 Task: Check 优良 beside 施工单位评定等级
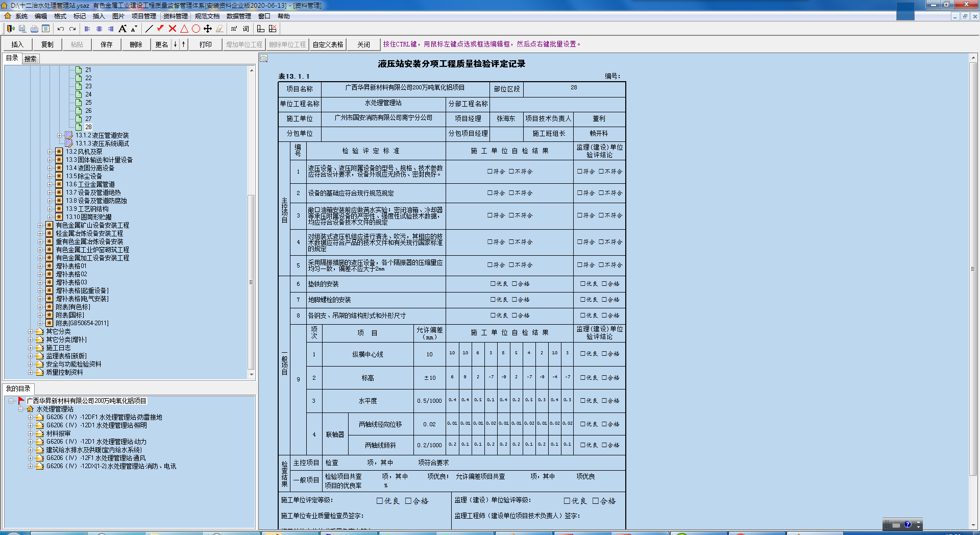(x=380, y=501)
